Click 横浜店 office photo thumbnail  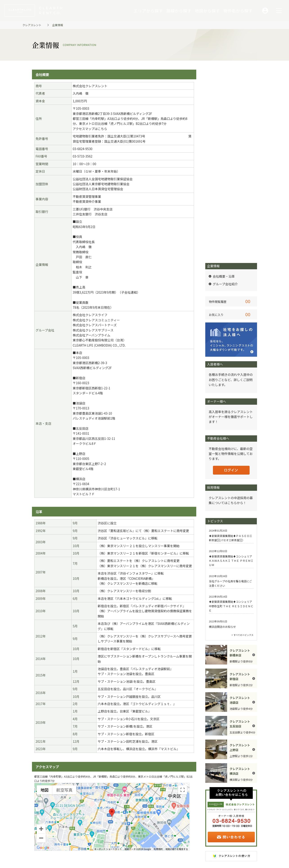point(216,773)
